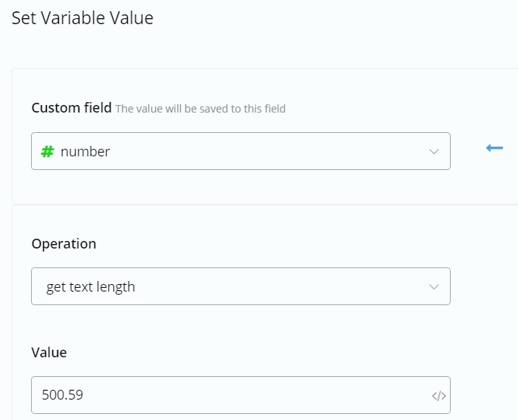Open the Operation box showing get text length
Viewport: 518px width, 420px height.
(240, 286)
